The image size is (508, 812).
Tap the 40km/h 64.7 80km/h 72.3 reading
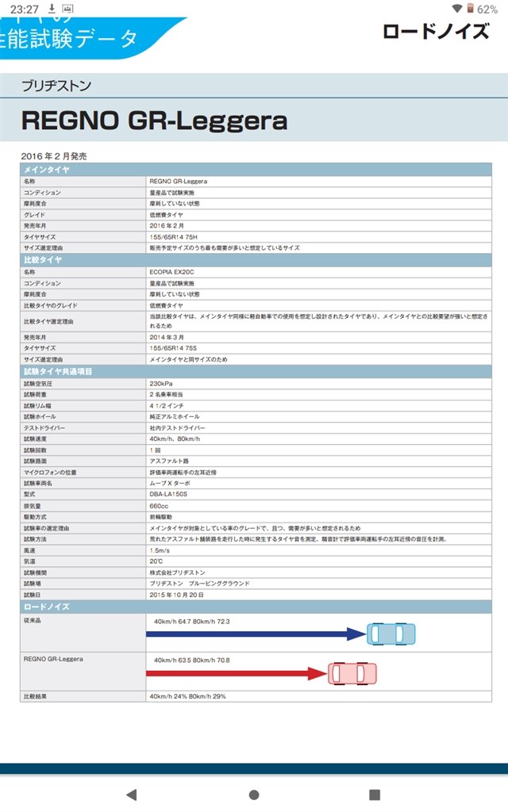(192, 622)
